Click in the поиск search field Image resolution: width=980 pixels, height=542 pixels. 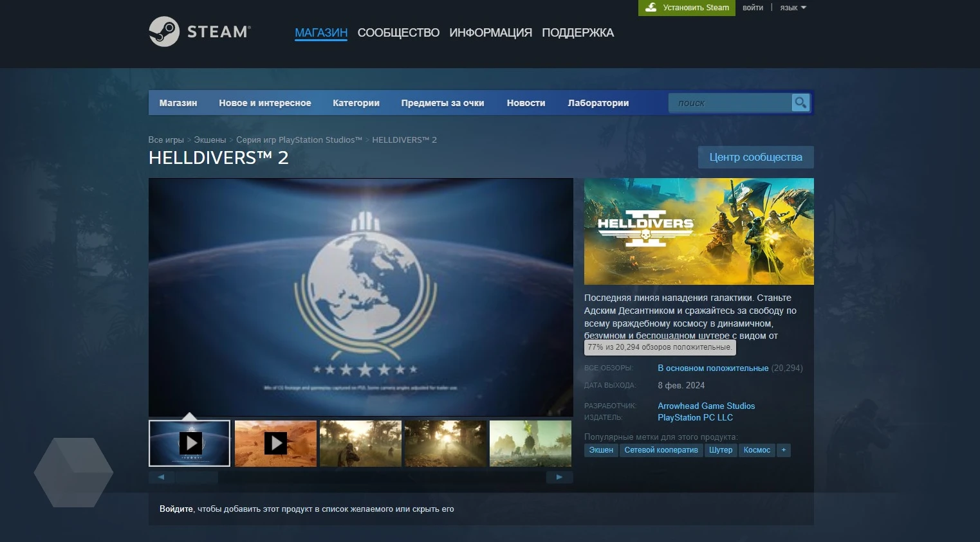pyautogui.click(x=730, y=103)
